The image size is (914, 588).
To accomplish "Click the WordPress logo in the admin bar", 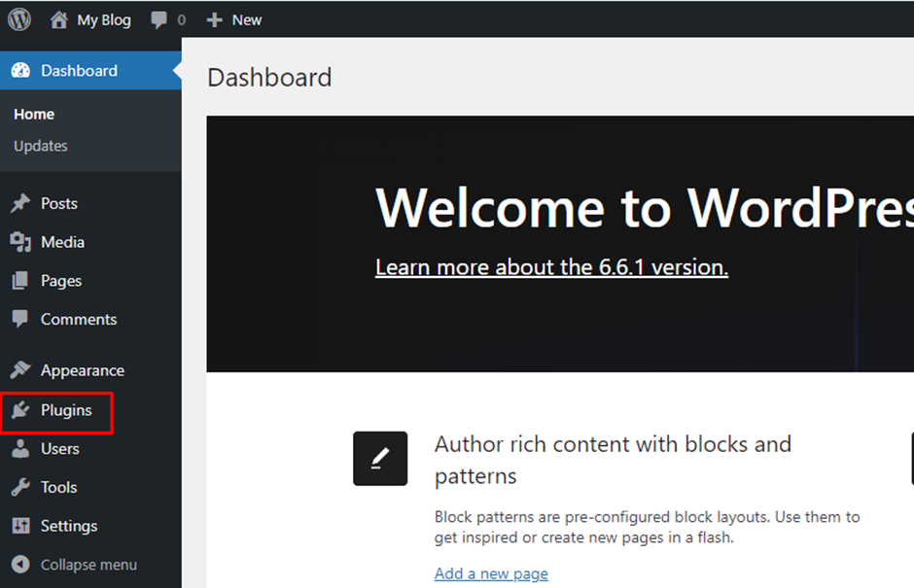I will tap(18, 19).
